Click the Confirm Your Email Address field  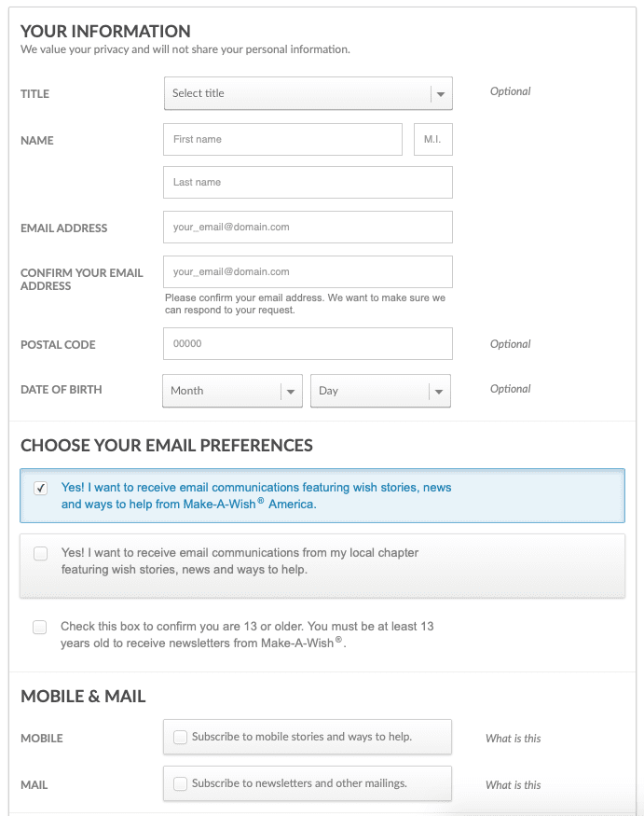click(x=308, y=271)
